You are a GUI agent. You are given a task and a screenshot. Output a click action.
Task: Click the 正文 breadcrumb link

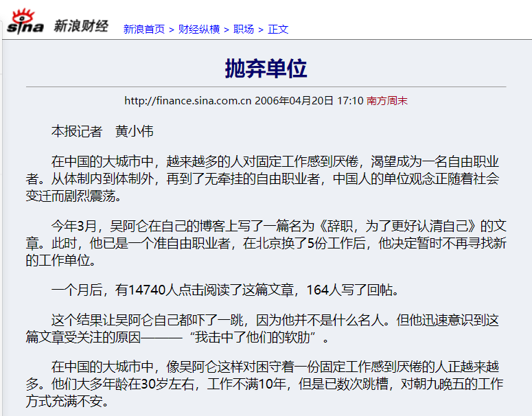click(278, 30)
